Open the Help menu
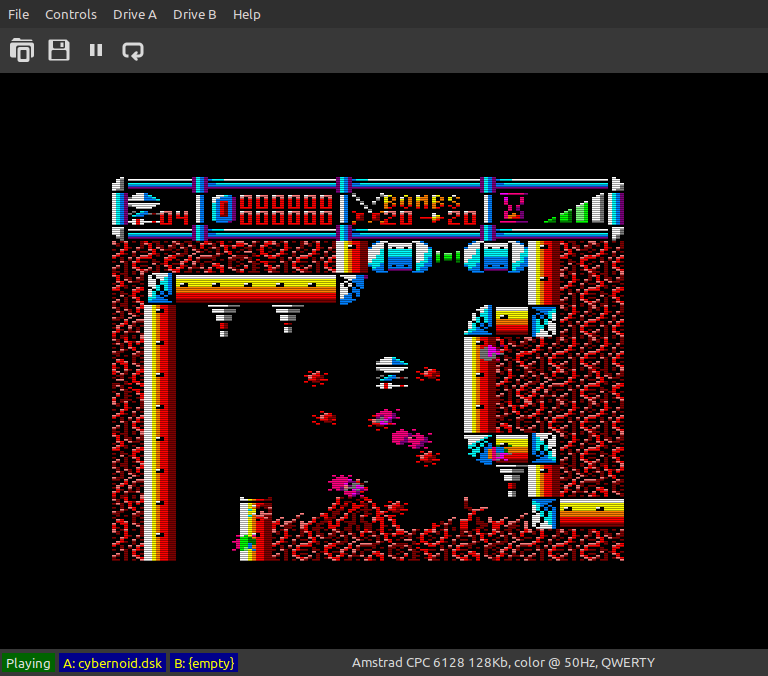 pos(246,15)
